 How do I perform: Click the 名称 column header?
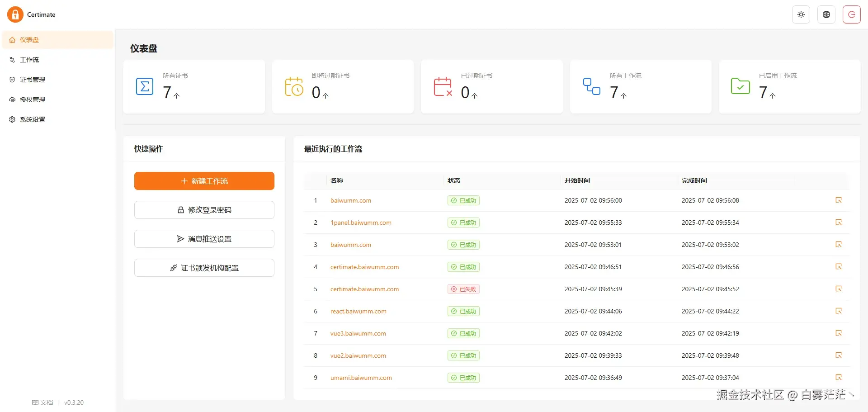[x=337, y=180]
